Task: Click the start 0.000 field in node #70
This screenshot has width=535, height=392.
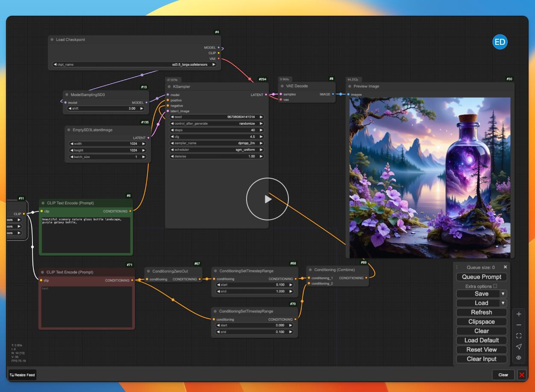Action: (x=255, y=325)
